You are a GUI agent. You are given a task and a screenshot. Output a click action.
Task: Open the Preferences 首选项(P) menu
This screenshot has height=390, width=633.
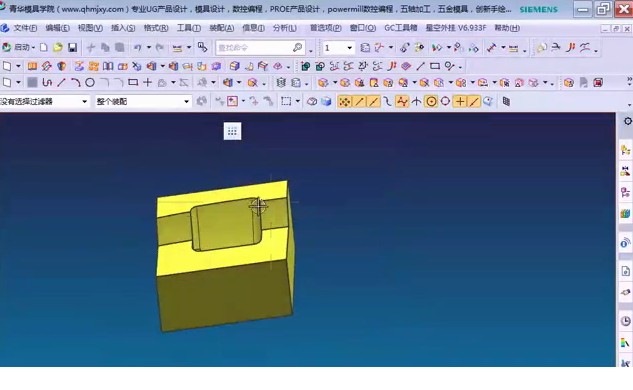325,28
